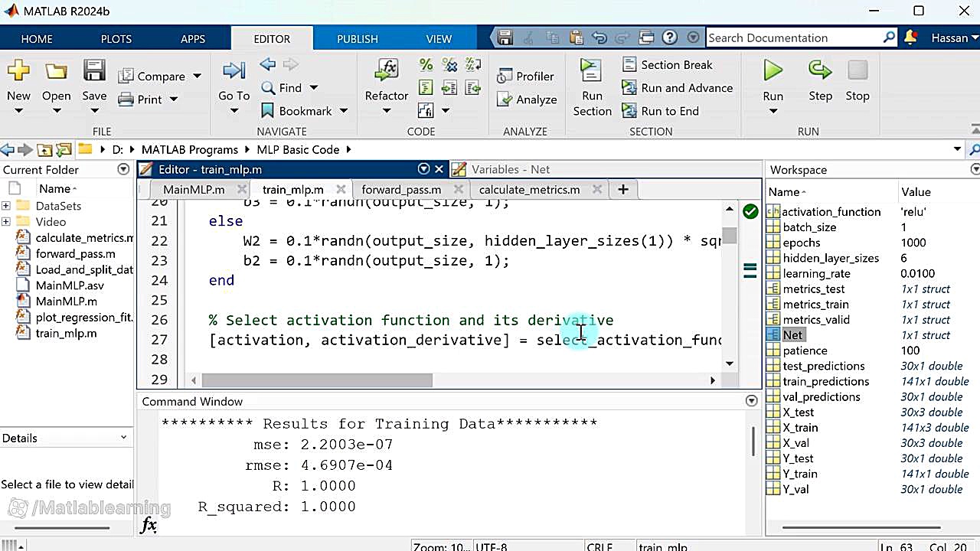Click the Analyze button
This screenshot has width=980, height=551.
coord(527,99)
